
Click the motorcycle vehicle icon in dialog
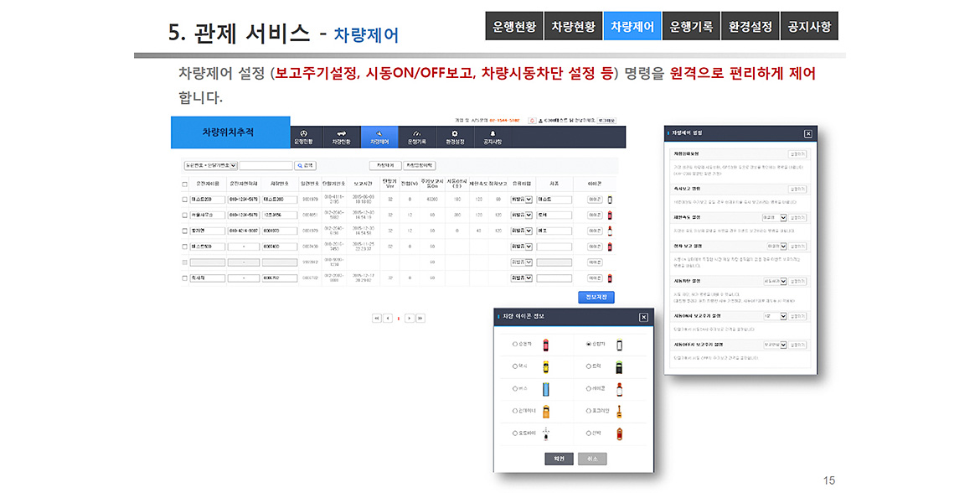545,433
